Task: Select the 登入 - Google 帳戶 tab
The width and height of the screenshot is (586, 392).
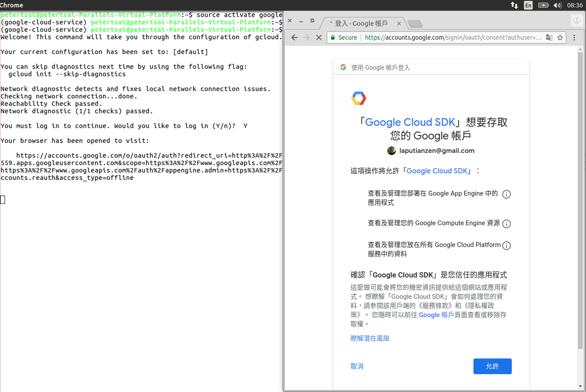Action: pos(361,24)
